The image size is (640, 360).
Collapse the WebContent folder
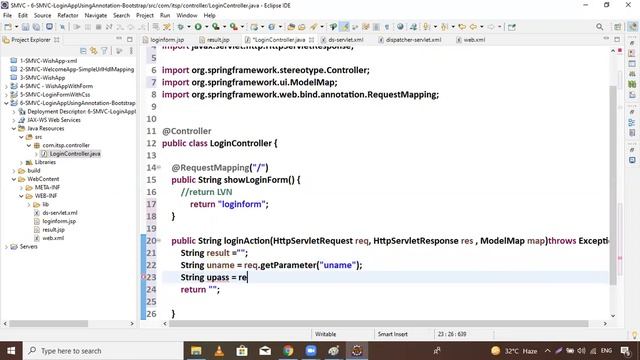pyautogui.click(x=13, y=179)
